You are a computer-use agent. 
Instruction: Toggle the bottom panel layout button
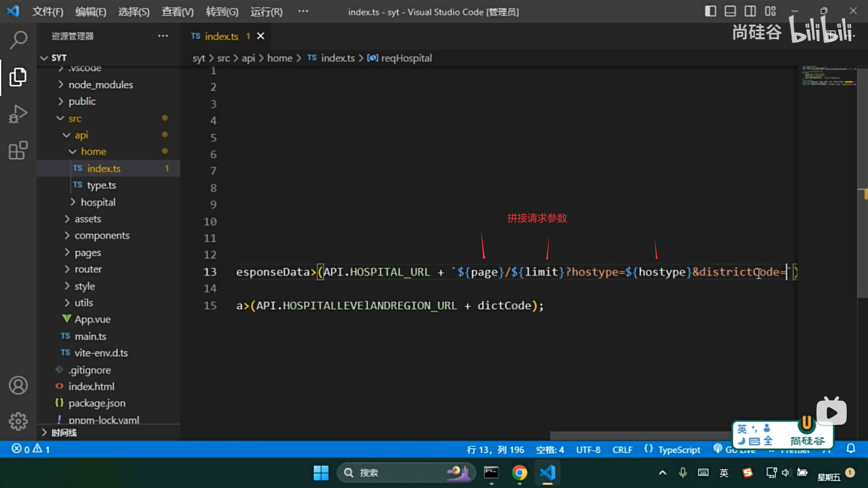(x=730, y=11)
